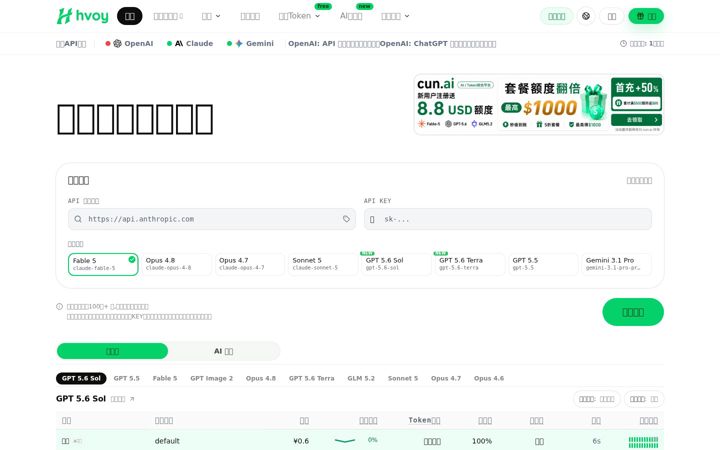The width and height of the screenshot is (720, 450).
Task: Open the navbar item before the Token menu
Action: pyautogui.click(x=250, y=16)
